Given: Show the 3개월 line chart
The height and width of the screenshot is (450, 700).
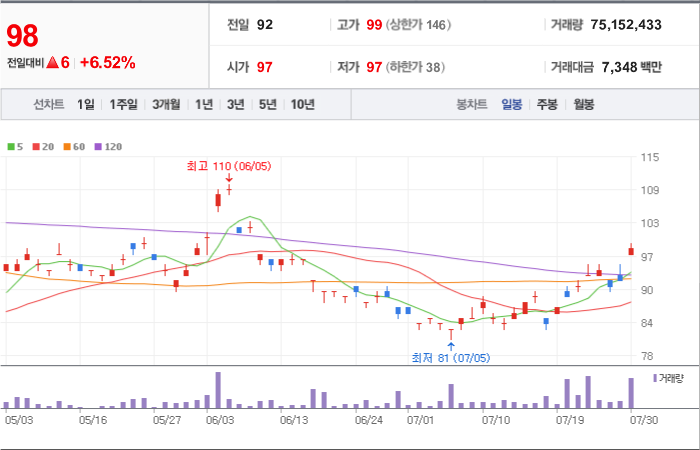Looking at the screenshot, I should pyautogui.click(x=166, y=104).
